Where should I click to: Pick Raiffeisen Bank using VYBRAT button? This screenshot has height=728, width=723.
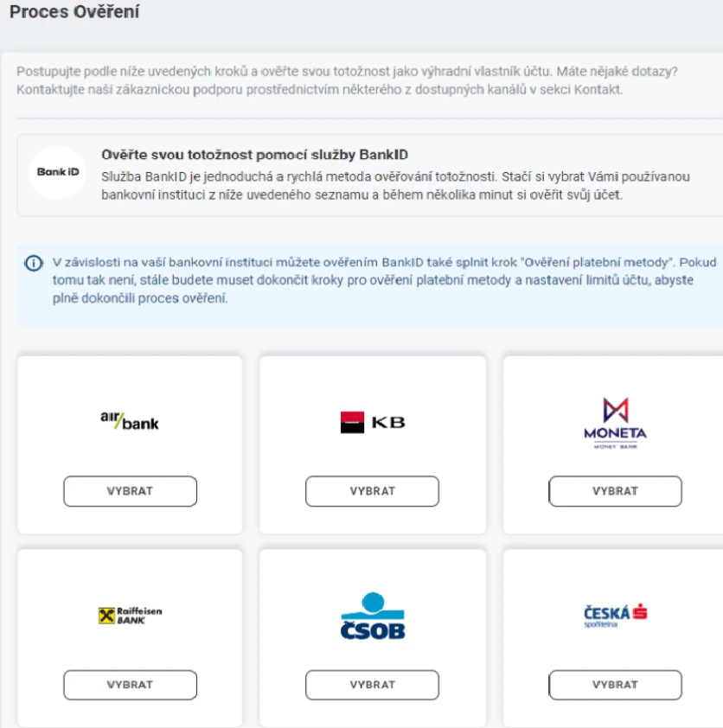(130, 685)
